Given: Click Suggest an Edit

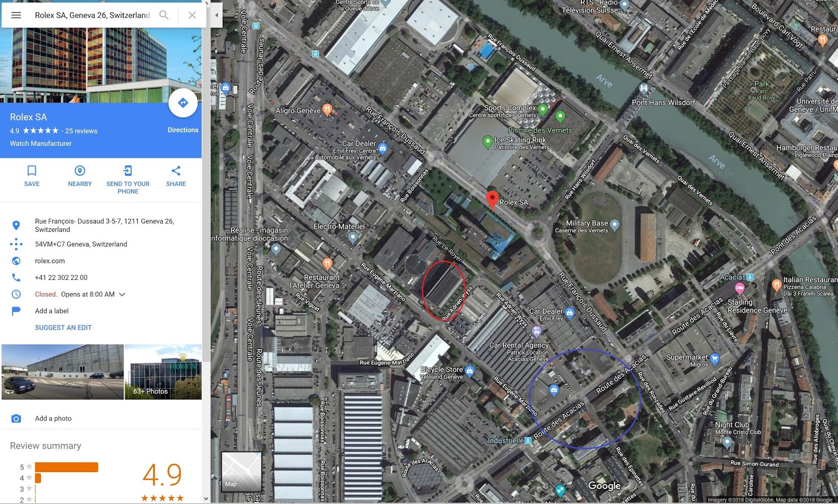Looking at the screenshot, I should pyautogui.click(x=63, y=328).
